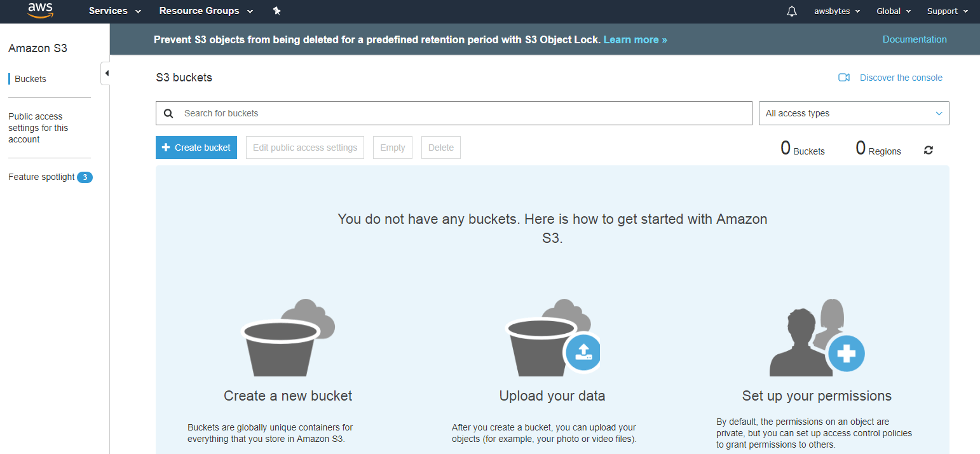Open the All access types dropdown
This screenshot has height=454, width=980.
[854, 113]
